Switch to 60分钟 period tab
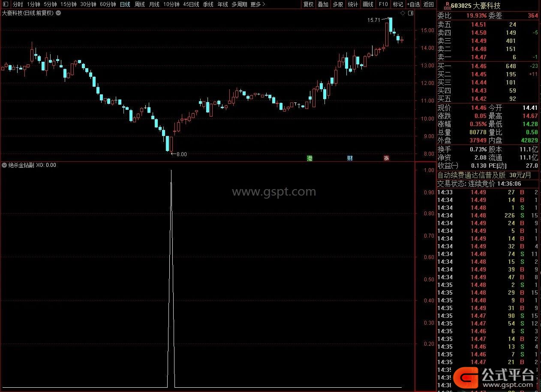This screenshot has width=541, height=392. 108,4
